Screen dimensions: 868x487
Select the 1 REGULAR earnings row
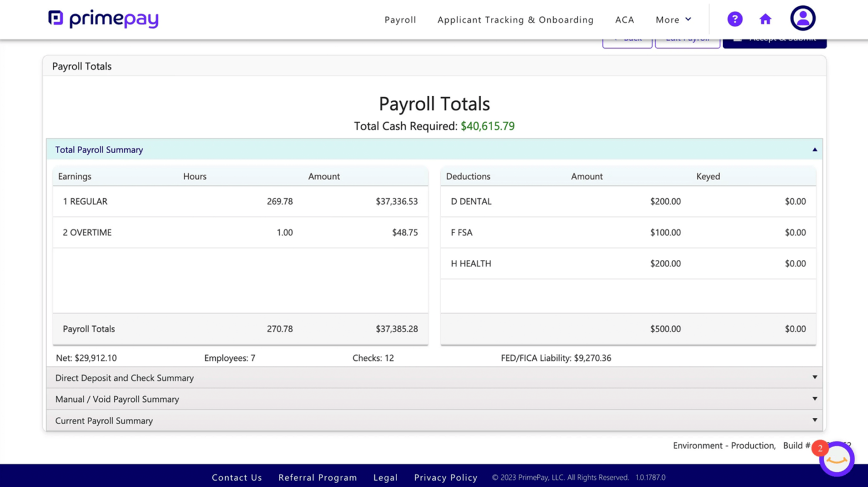(240, 201)
